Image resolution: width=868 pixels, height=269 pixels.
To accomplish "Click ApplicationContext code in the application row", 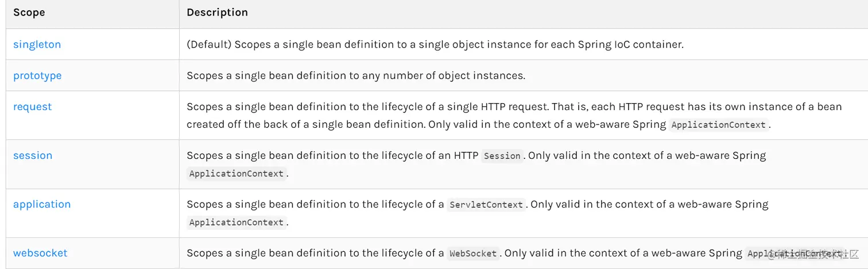I will coord(237,222).
